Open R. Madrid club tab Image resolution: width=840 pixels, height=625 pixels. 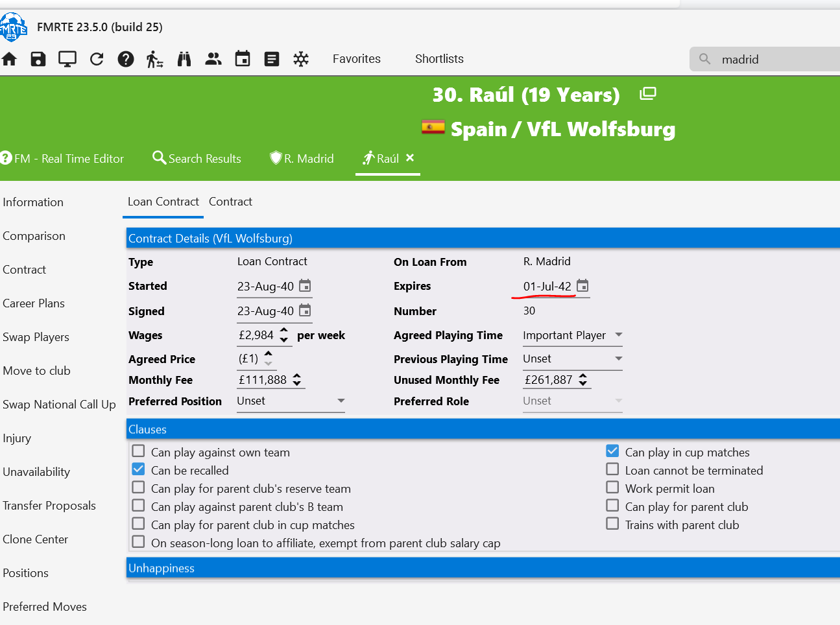(302, 159)
